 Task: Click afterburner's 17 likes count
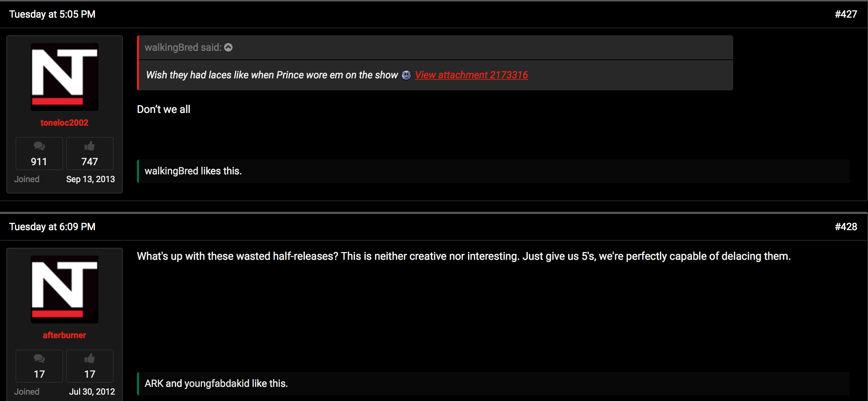pyautogui.click(x=90, y=374)
